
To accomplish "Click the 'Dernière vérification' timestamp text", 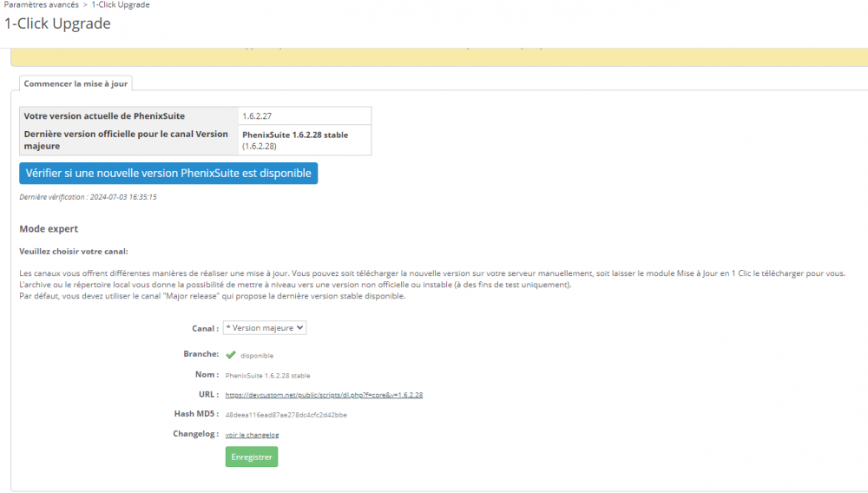I will (x=88, y=197).
